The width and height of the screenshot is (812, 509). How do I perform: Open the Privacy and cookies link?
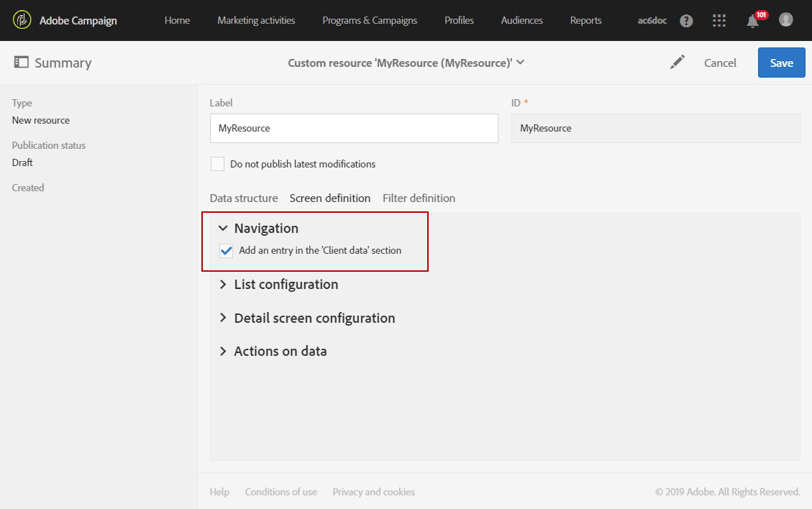(x=373, y=492)
